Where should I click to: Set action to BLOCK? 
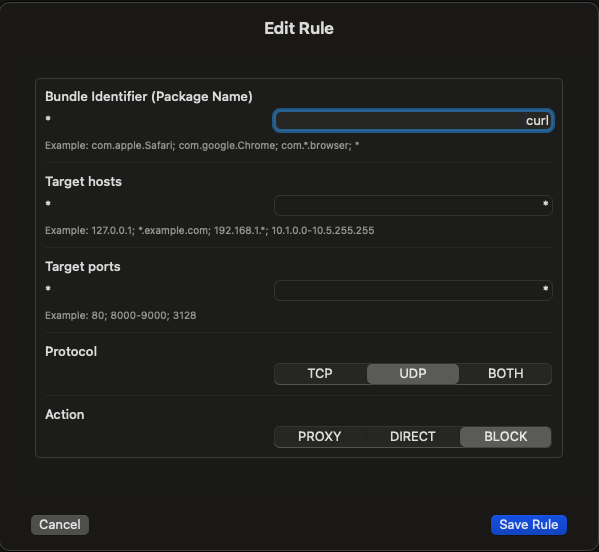click(505, 437)
